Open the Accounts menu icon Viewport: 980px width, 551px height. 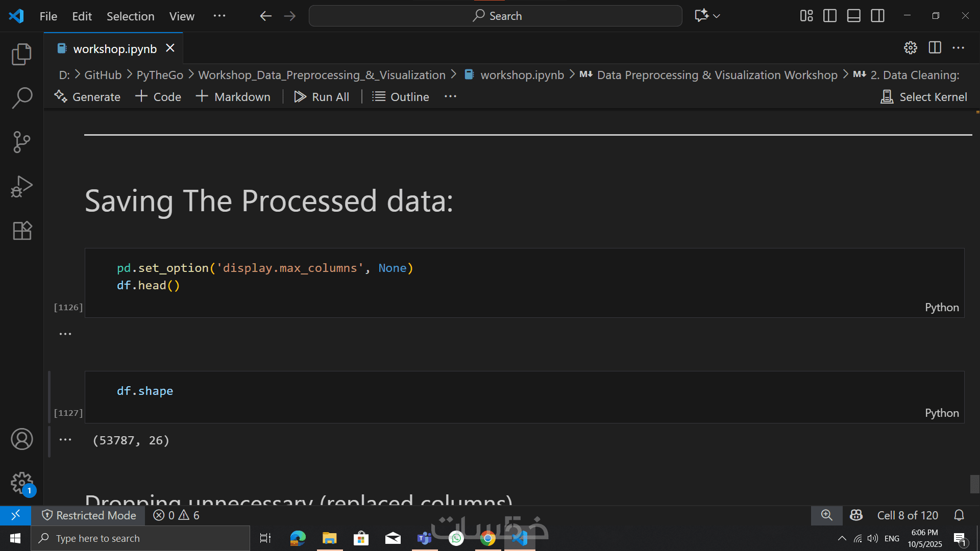coord(21,439)
